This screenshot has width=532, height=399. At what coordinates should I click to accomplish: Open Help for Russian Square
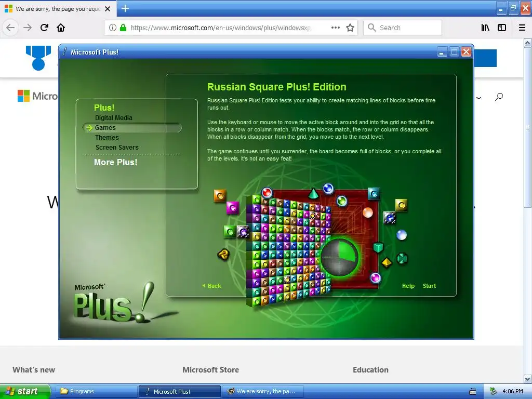coord(408,286)
